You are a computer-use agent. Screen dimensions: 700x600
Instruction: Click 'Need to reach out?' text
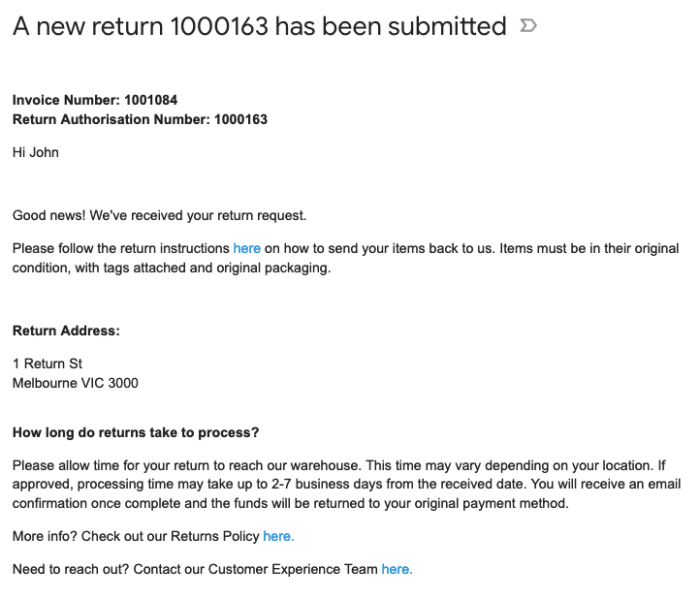point(71,569)
